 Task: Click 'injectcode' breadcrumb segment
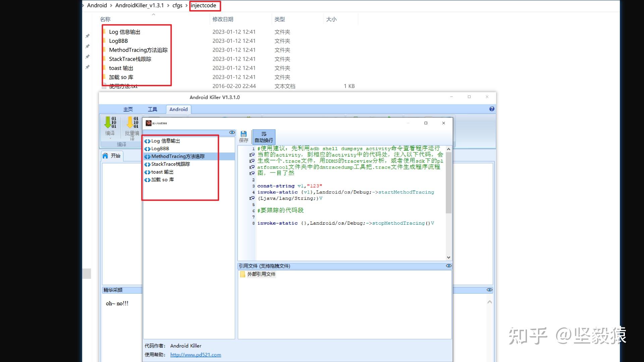[x=203, y=5]
